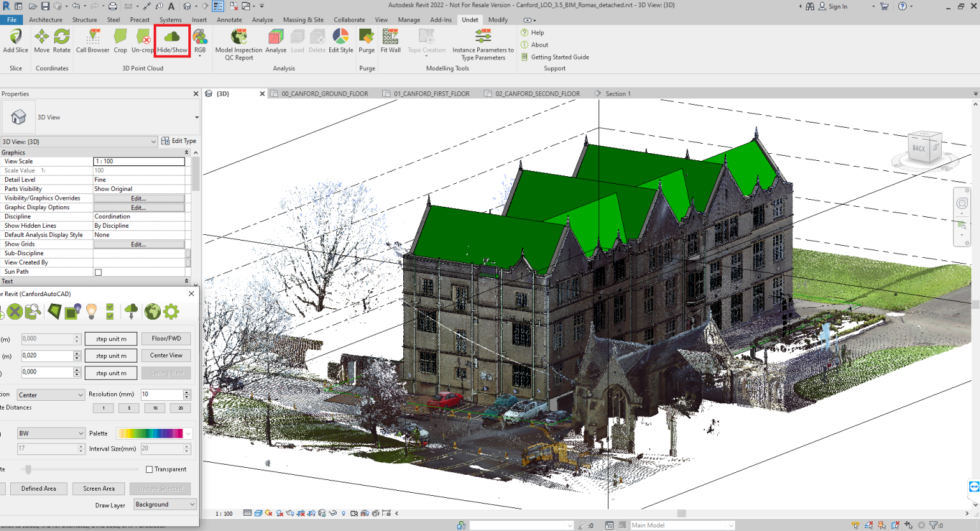This screenshot has width=980, height=531.
Task: Open the green gear settings in CanfordAutoCAD panel
Action: coord(171,311)
